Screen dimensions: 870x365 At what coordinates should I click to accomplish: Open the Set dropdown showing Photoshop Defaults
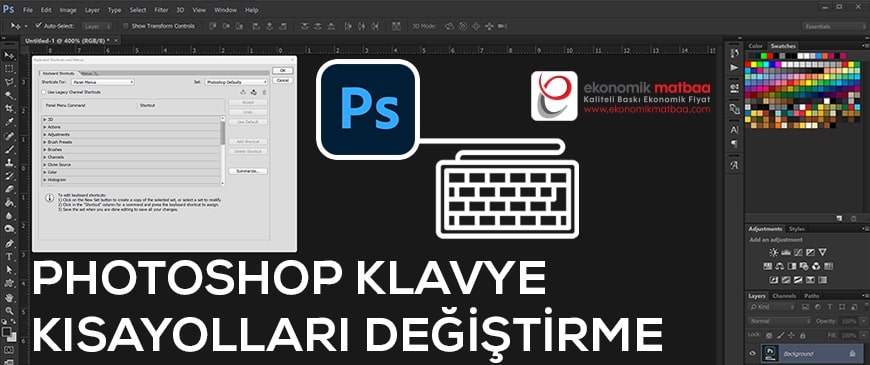click(236, 82)
